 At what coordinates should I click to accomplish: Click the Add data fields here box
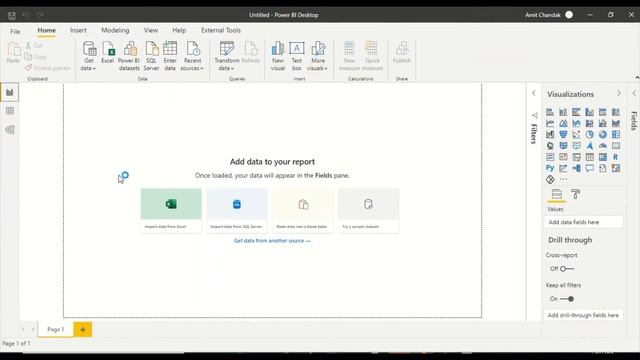pyautogui.click(x=584, y=222)
